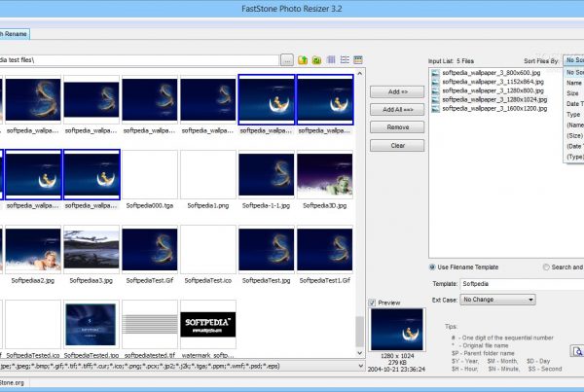This screenshot has width=584, height=392.
Task: Open the Ext Case dropdown
Action: coord(498,300)
